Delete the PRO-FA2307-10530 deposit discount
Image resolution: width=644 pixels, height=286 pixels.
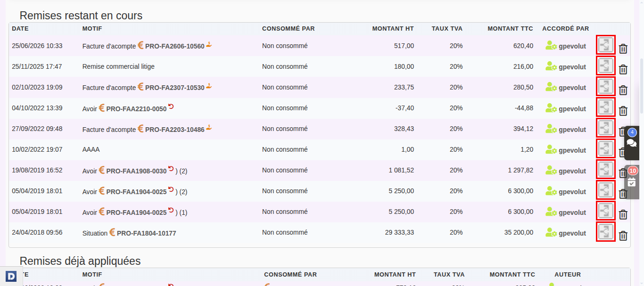pos(623,90)
